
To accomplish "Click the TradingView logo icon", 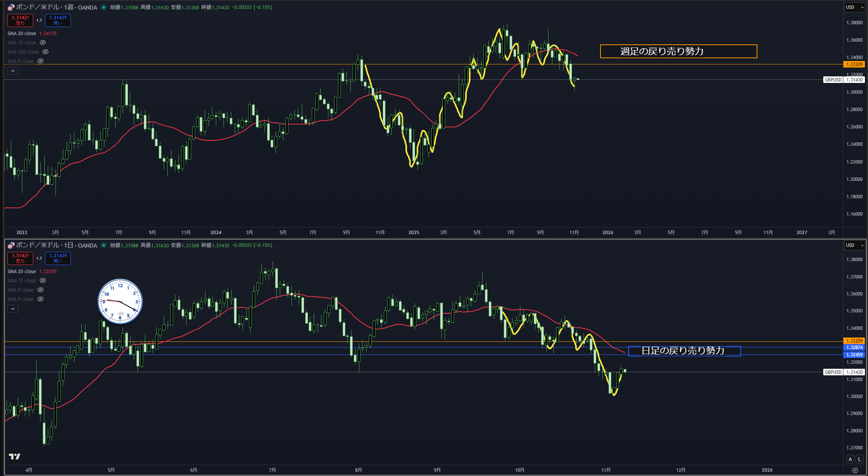I will [15, 457].
